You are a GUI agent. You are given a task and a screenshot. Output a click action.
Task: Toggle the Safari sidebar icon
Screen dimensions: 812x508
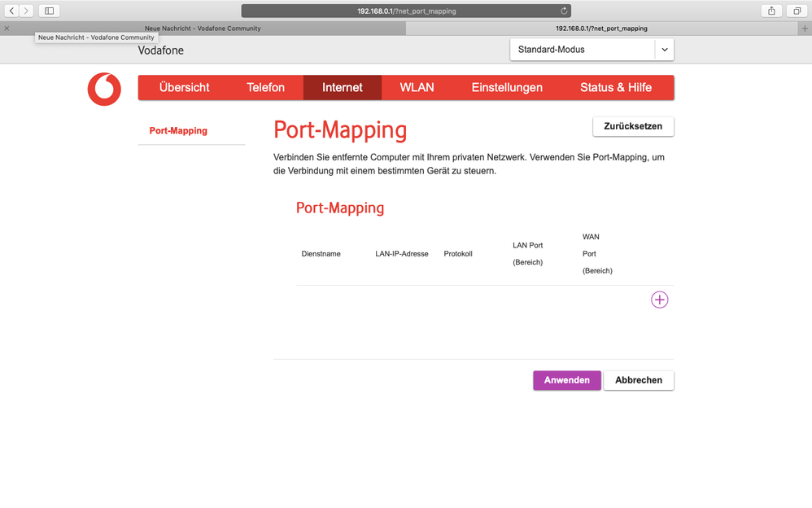(x=49, y=11)
